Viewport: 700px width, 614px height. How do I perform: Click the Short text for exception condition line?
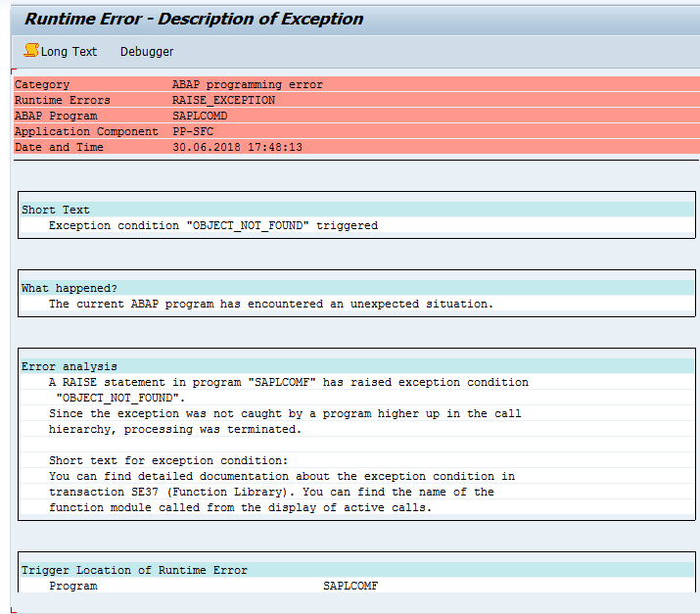click(168, 460)
